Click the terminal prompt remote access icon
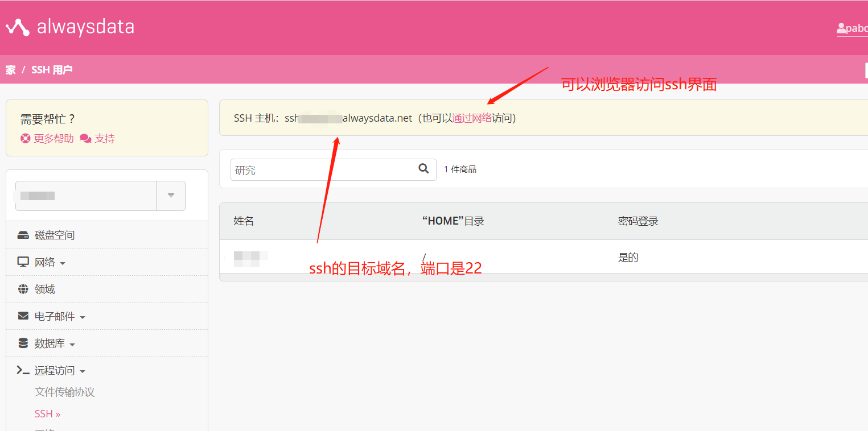The height and width of the screenshot is (431, 868). click(23, 371)
